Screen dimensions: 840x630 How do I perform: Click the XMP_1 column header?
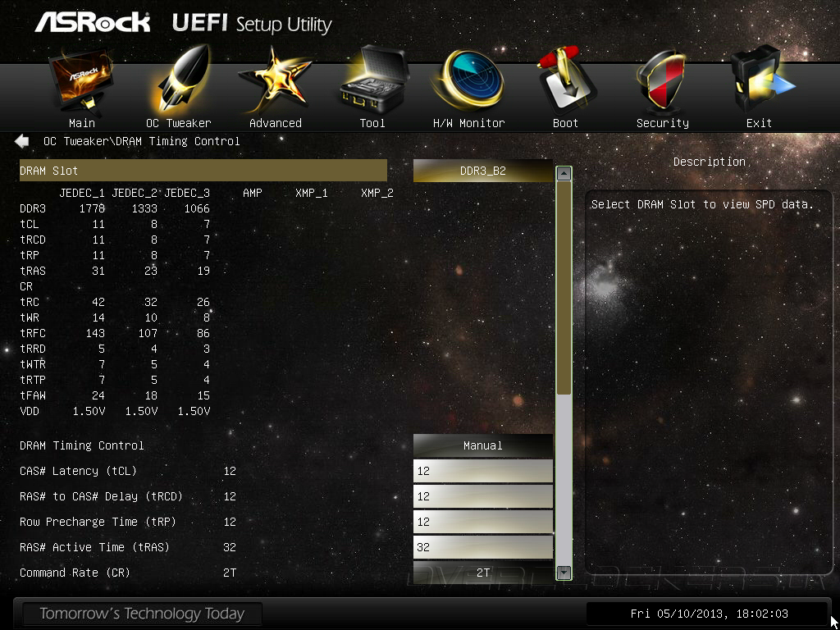tap(311, 193)
